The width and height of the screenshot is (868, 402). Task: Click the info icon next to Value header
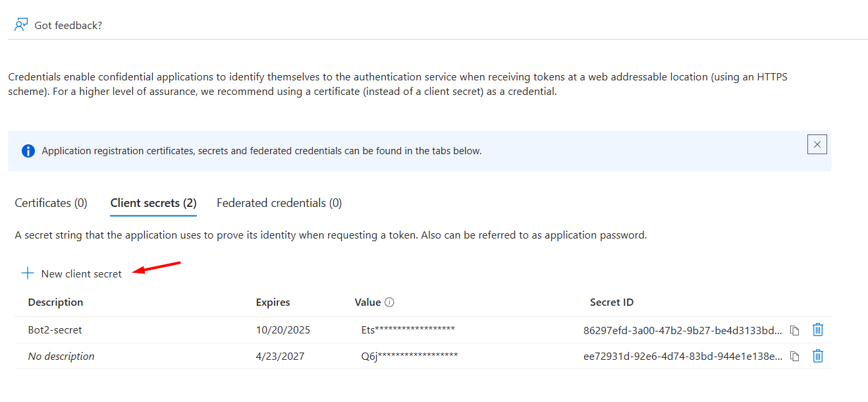pos(389,302)
